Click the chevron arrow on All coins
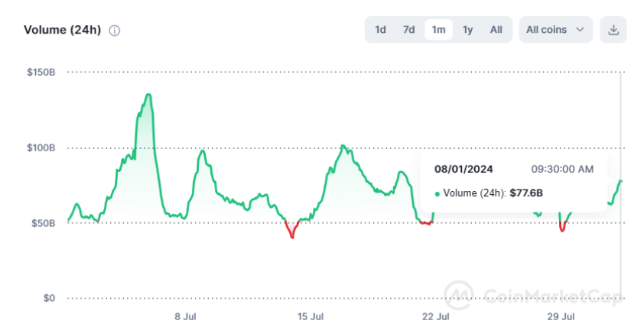The height and width of the screenshot is (327, 644). [x=580, y=30]
